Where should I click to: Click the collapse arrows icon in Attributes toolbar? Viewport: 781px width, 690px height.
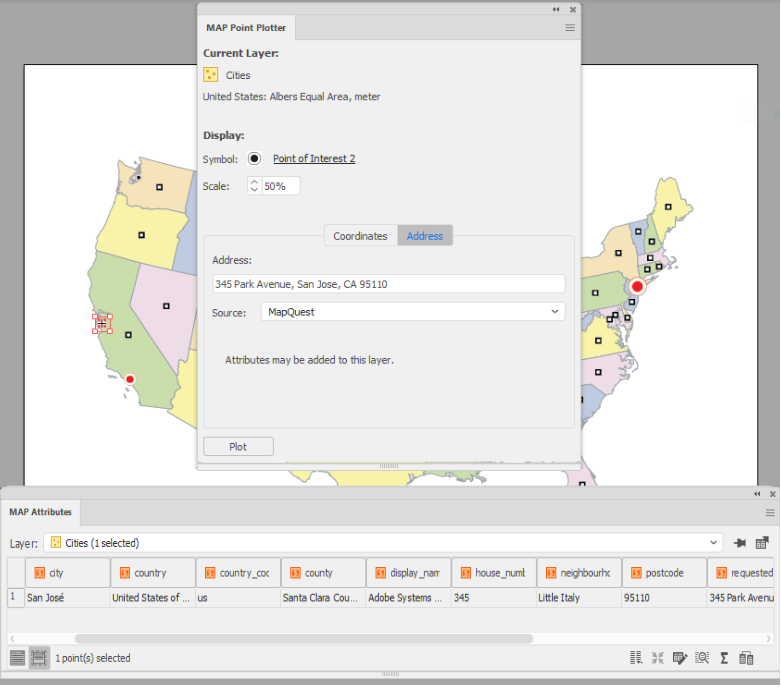pyautogui.click(x=657, y=658)
